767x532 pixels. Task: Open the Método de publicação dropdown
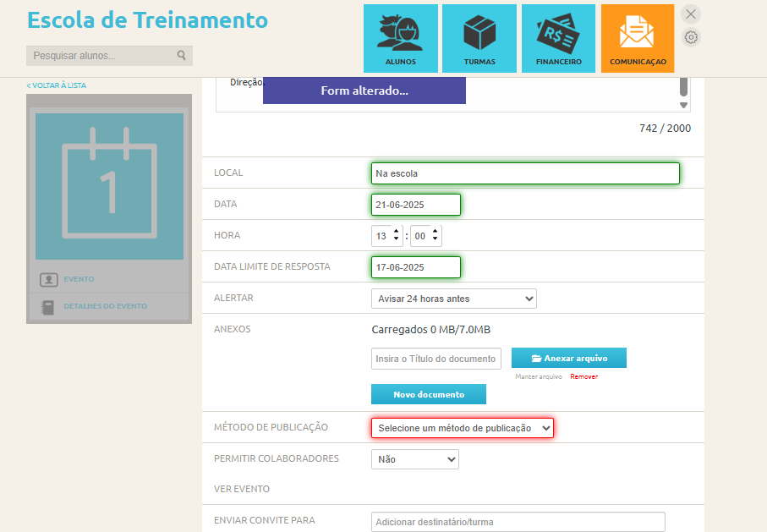[463, 428]
